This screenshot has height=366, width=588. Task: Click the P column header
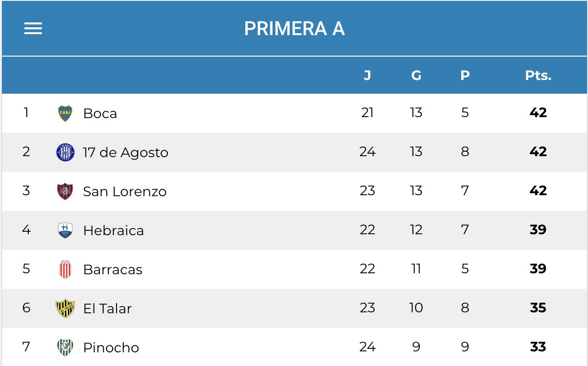(x=465, y=76)
